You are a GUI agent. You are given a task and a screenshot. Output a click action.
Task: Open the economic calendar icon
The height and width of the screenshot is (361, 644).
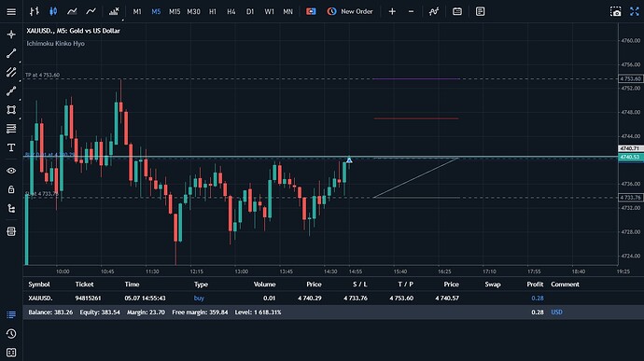tap(457, 11)
